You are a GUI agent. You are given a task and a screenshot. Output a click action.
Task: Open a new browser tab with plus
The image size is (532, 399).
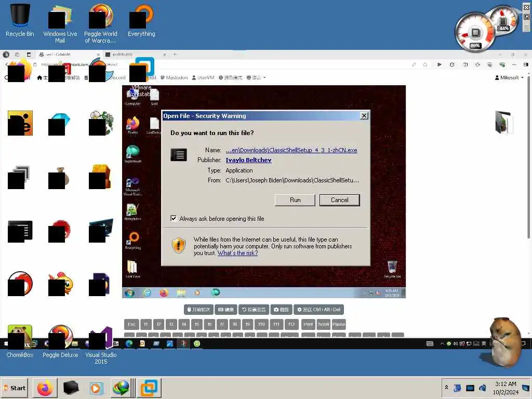click(175, 54)
